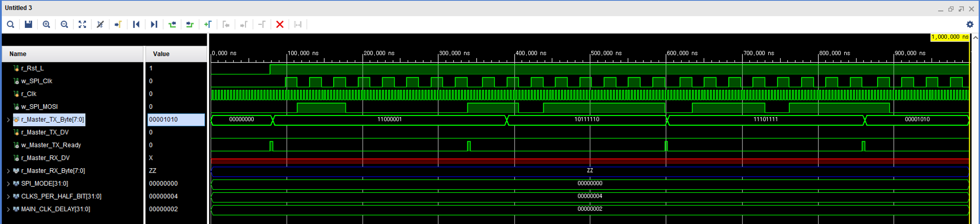Open the waveform Search tool
980x224 pixels.
point(10,24)
